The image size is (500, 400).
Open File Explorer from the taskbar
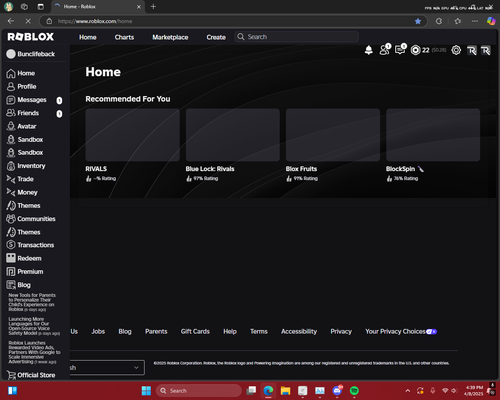point(285,391)
